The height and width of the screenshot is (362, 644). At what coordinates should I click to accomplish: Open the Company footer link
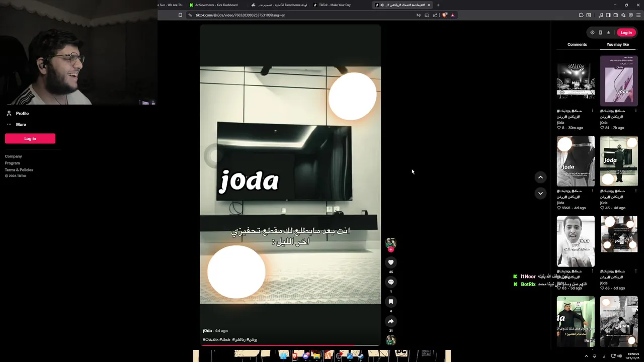(14, 156)
